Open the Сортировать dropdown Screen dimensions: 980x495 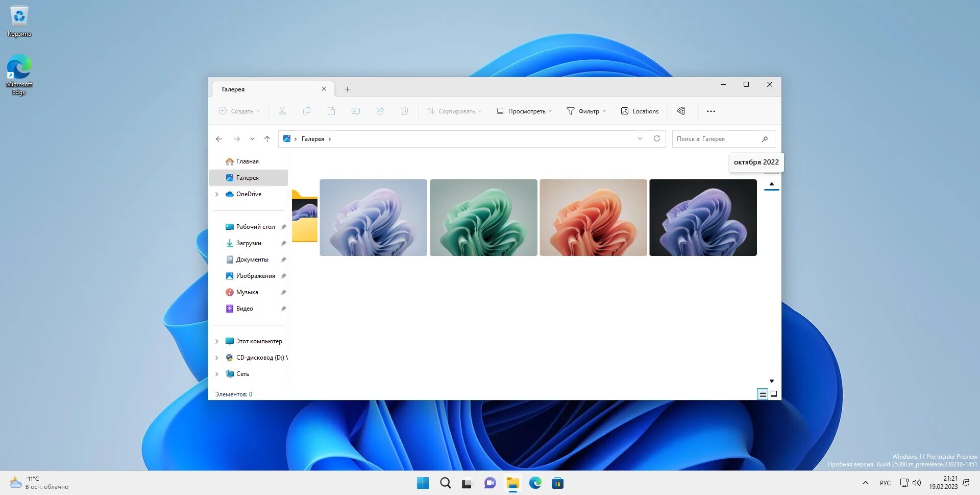(453, 111)
